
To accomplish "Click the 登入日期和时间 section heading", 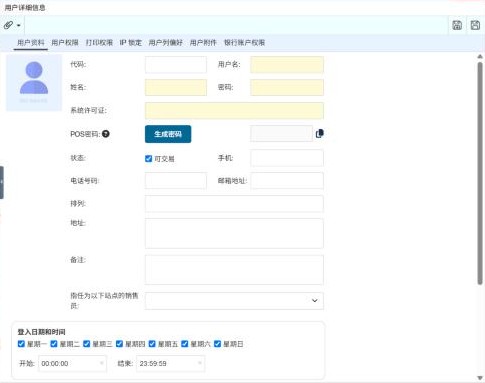I will [41, 332].
